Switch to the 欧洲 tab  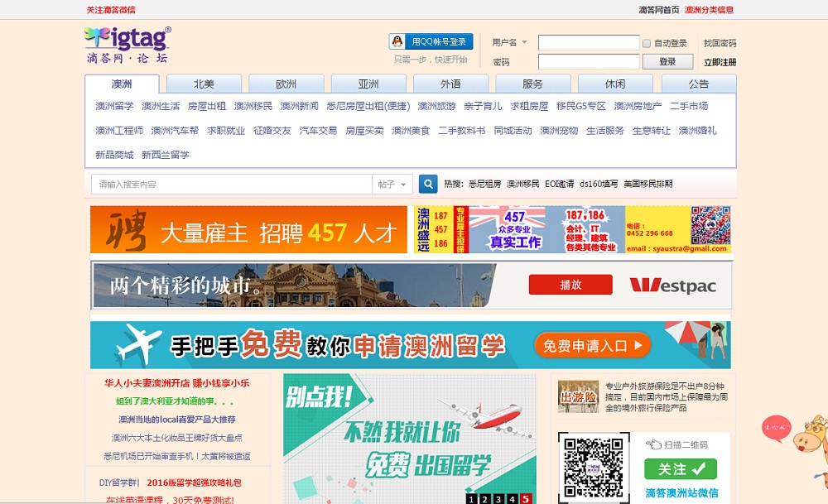(286, 84)
